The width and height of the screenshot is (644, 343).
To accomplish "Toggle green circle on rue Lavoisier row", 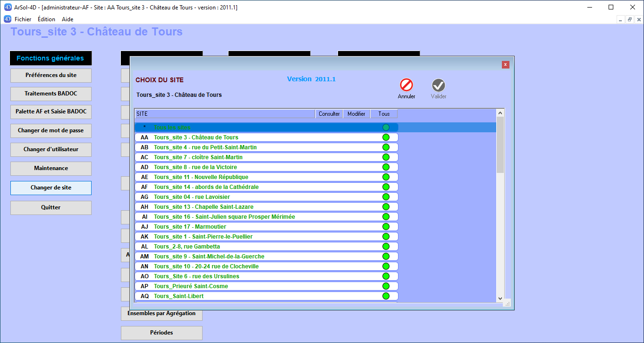I will (x=386, y=197).
